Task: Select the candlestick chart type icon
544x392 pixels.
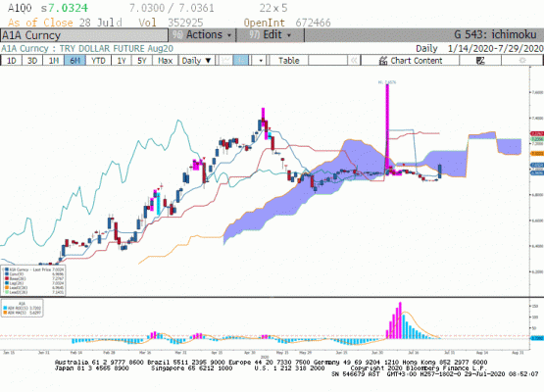Action: 240,61
